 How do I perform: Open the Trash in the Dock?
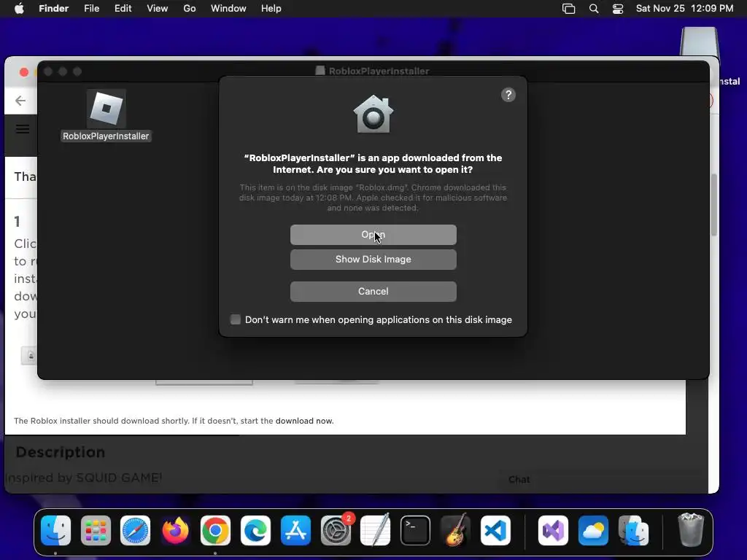click(x=691, y=529)
